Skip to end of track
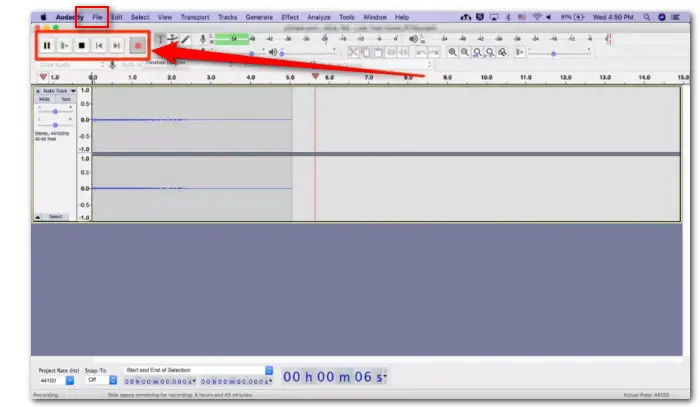This screenshot has height=407, width=700. pyautogui.click(x=117, y=46)
